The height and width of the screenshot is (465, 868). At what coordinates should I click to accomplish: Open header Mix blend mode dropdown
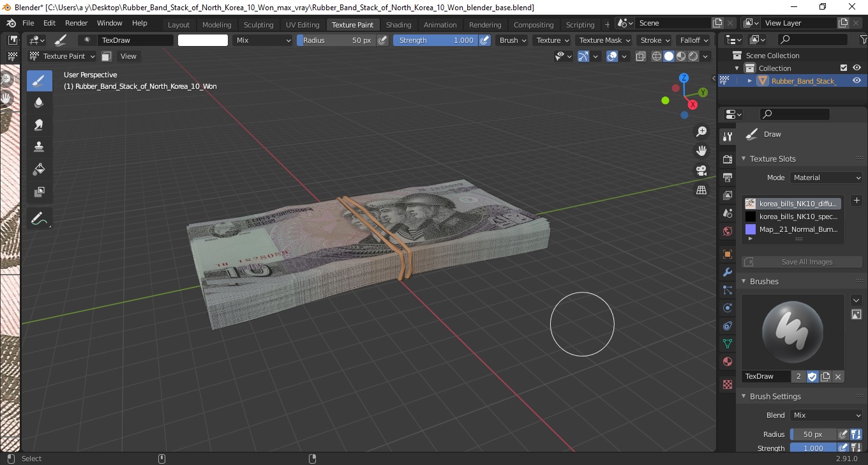pyautogui.click(x=262, y=40)
